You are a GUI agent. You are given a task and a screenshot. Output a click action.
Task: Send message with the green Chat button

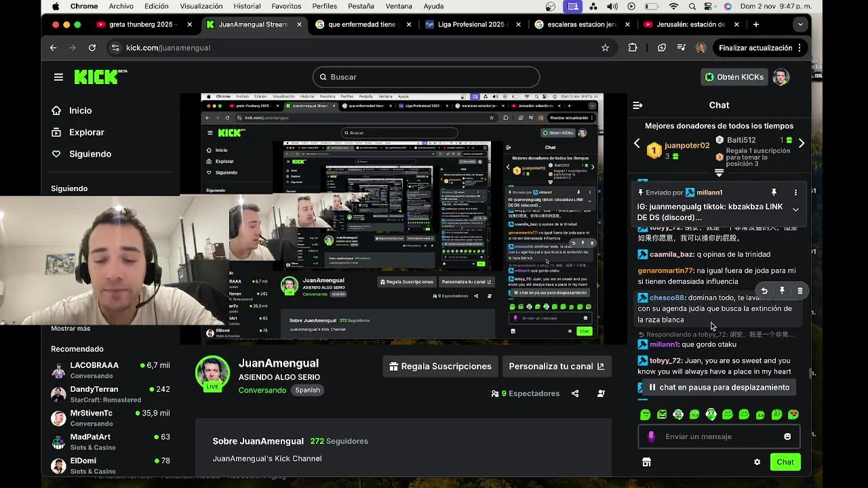(785, 462)
